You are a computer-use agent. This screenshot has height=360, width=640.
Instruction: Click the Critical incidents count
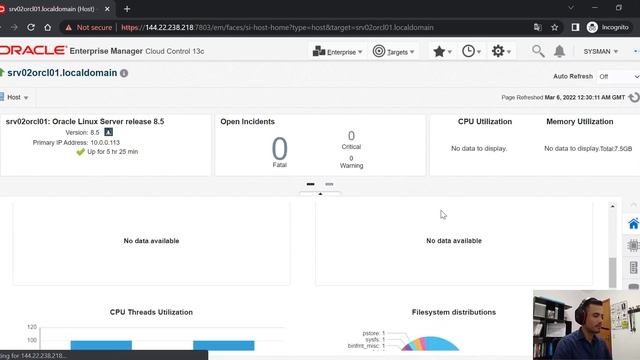351,136
